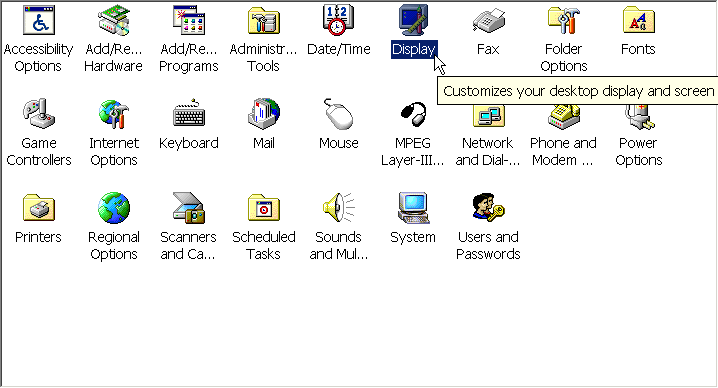Select the Folder Options icon

[564, 20]
